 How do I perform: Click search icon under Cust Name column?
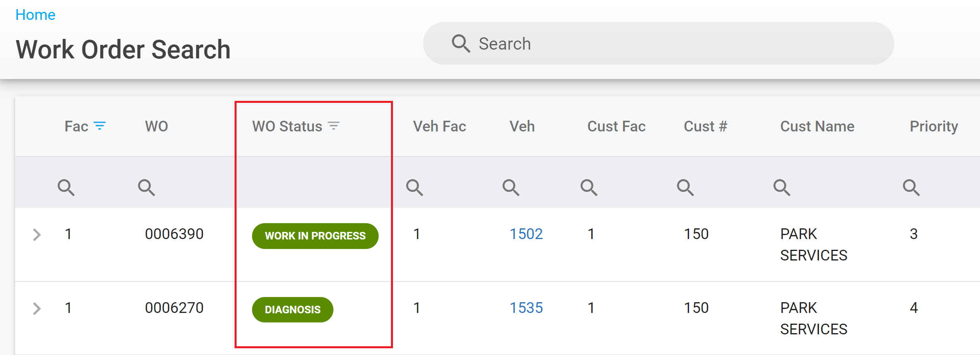tap(782, 187)
